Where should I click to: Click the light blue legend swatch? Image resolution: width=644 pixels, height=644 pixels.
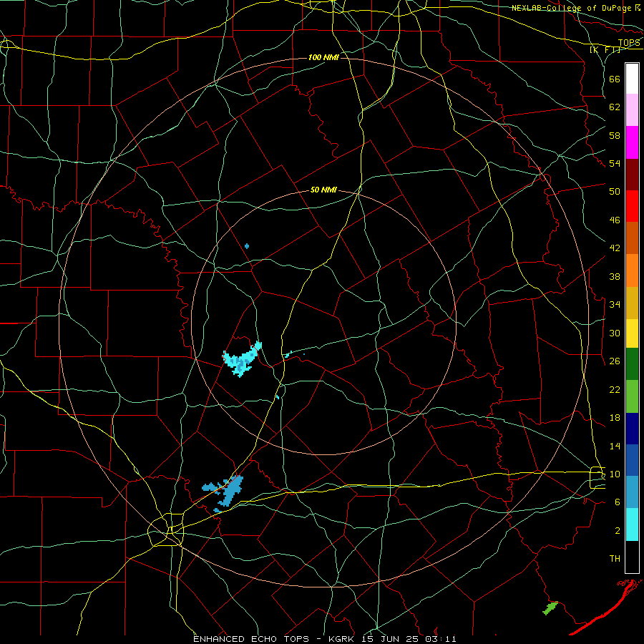632,492
